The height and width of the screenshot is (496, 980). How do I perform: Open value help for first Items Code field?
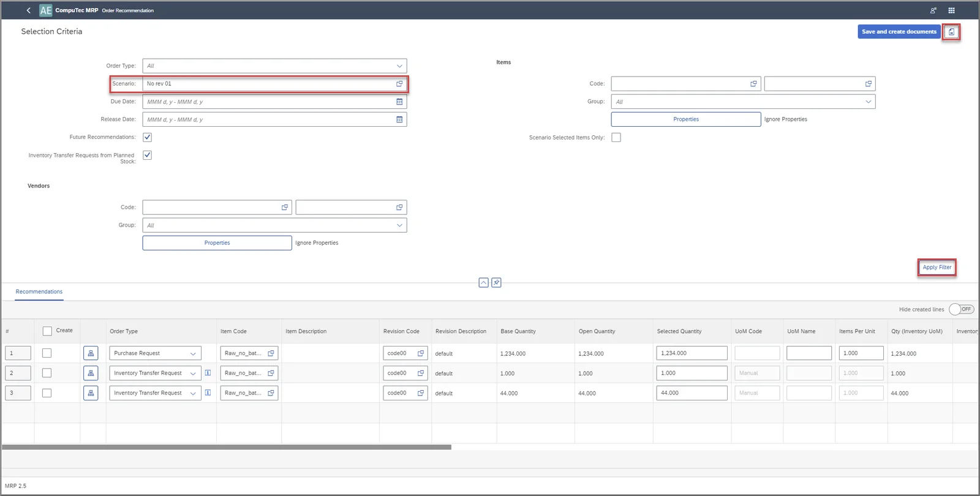tap(753, 84)
